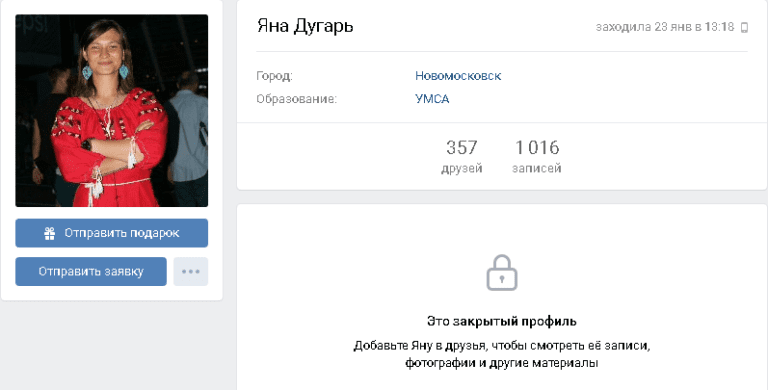Click the gift icon on Отправить подарок

(x=49, y=234)
